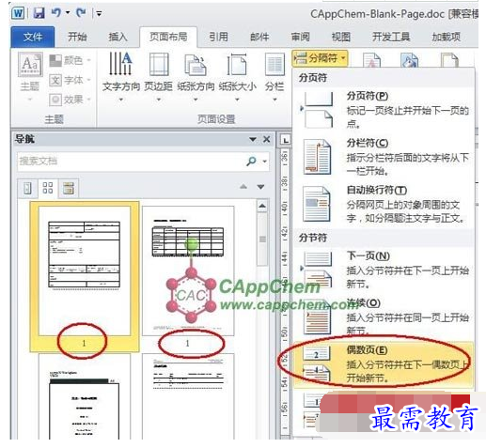Switch to browse pages thumbnail view tab

click(x=48, y=189)
